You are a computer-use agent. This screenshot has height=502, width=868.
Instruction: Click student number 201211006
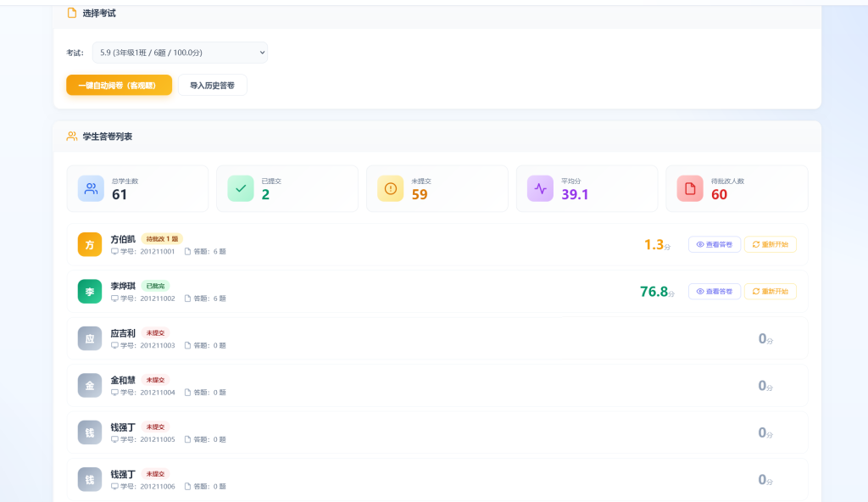coord(157,487)
